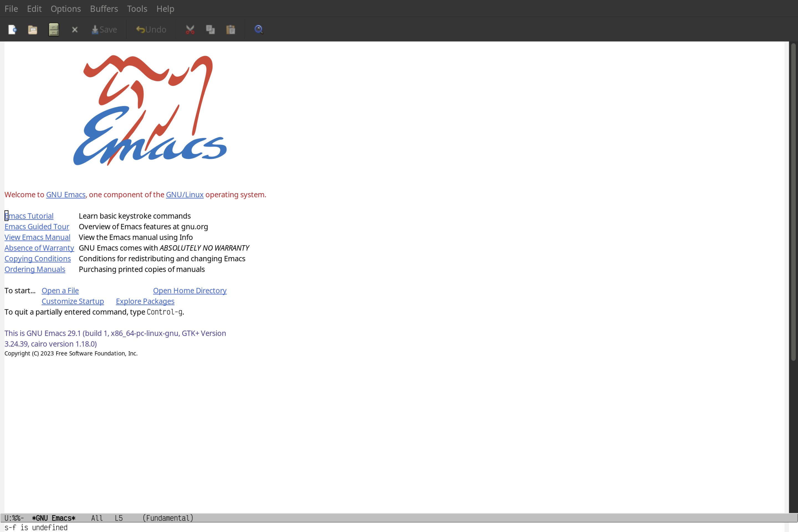Open a file using folder icon
This screenshot has width=798, height=532.
pos(33,29)
